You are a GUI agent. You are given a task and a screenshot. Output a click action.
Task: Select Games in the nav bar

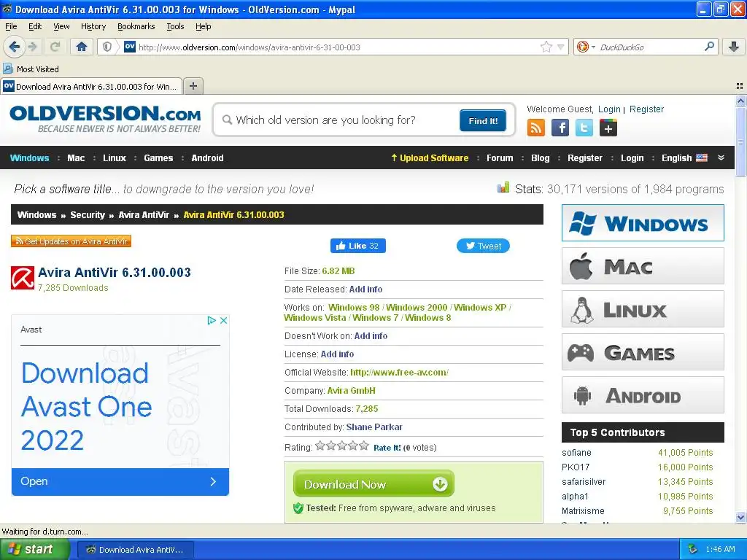click(x=158, y=157)
